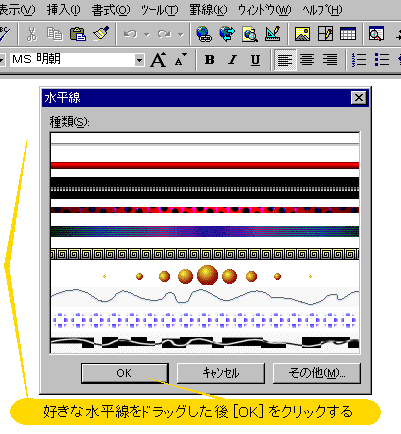Toggle Bold formatting
Image resolution: width=401 pixels, height=434 pixels.
pyautogui.click(x=210, y=60)
